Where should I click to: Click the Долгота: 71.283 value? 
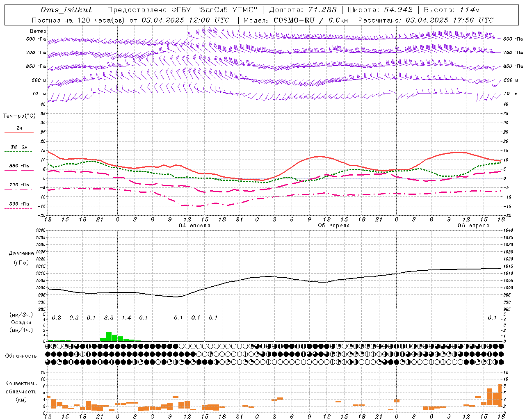click(303, 10)
